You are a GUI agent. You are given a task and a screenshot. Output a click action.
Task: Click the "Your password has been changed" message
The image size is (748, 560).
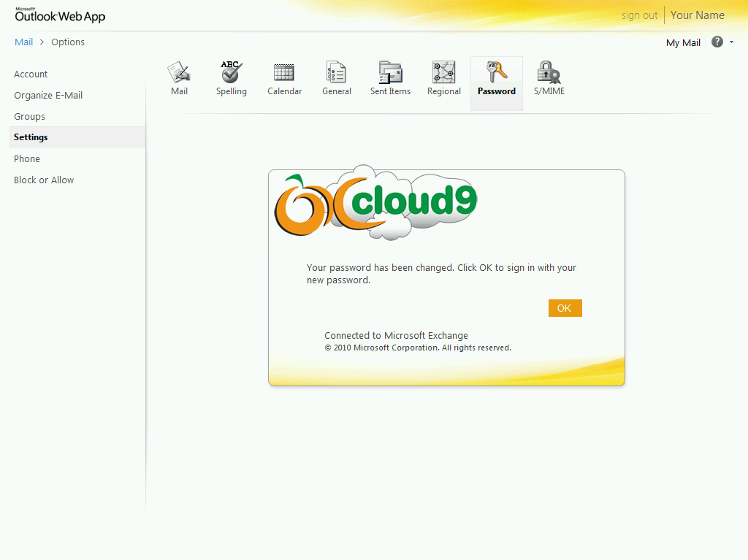[x=441, y=274]
